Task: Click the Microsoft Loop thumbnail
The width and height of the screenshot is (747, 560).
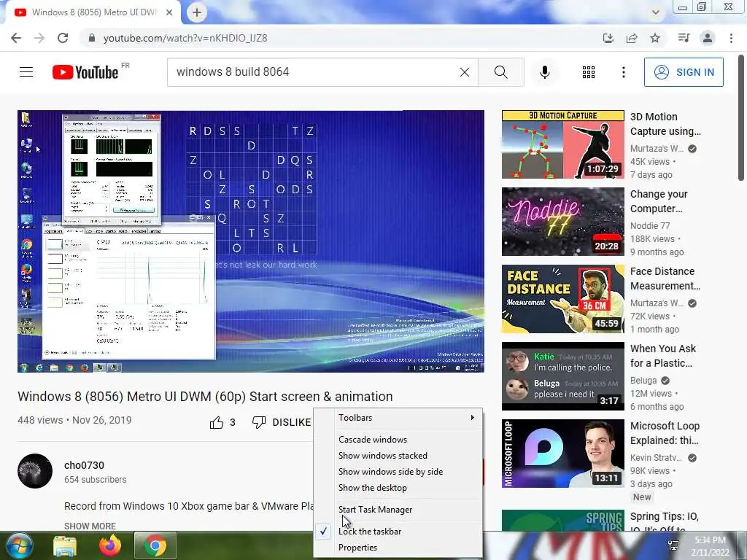Action: 562,454
